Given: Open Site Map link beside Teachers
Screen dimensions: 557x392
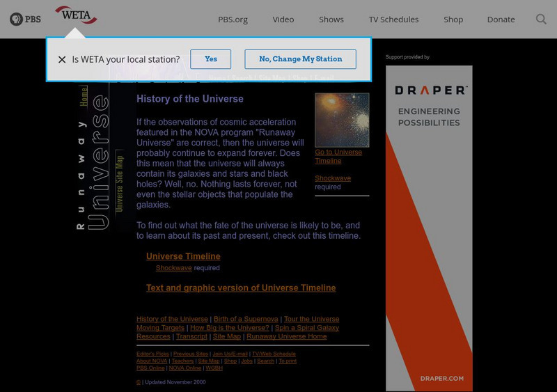Looking at the screenshot, I should pyautogui.click(x=209, y=361).
